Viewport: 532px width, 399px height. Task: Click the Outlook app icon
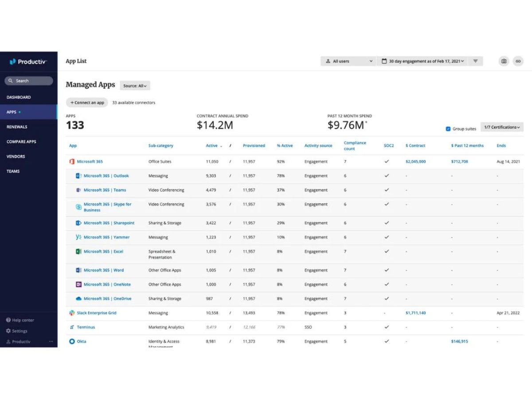pos(78,176)
